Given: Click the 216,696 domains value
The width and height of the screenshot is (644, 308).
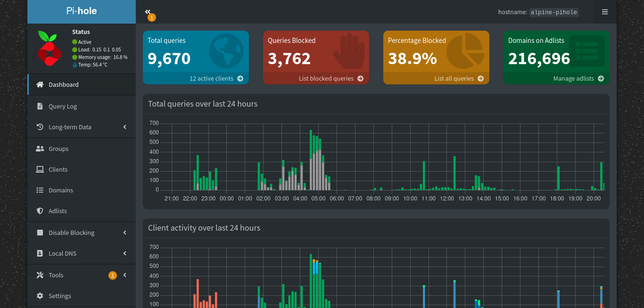Looking at the screenshot, I should [539, 58].
